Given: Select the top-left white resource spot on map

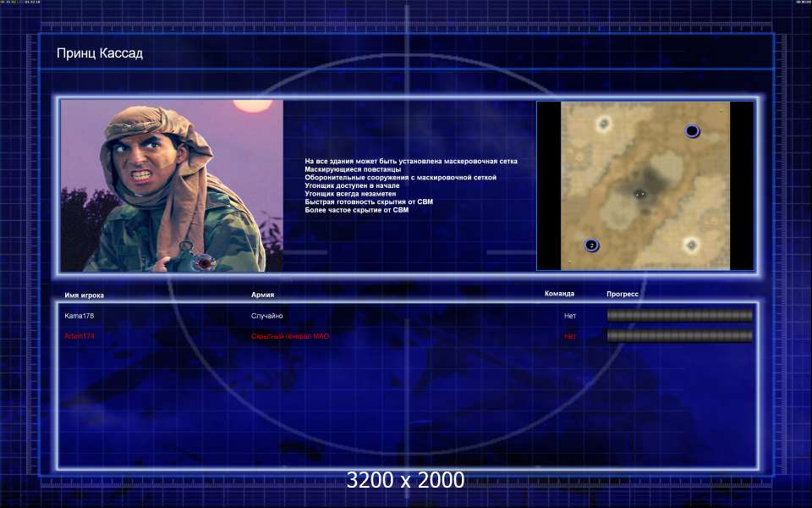Looking at the screenshot, I should pyautogui.click(x=604, y=124).
